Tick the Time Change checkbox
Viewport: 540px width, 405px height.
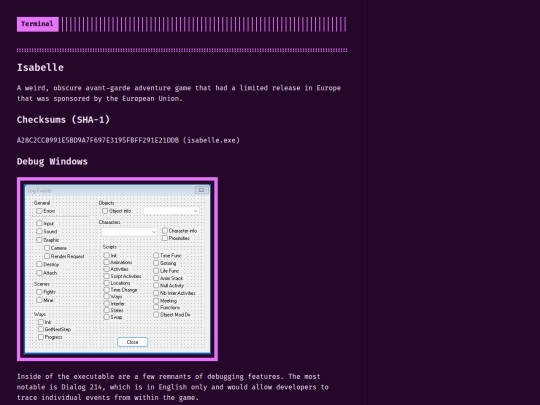[x=106, y=290]
